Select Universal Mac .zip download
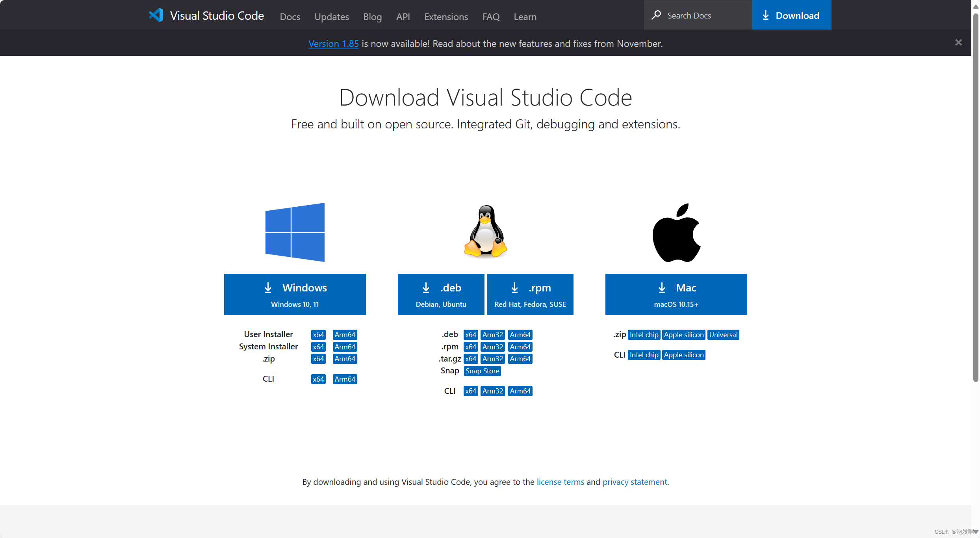Screen dimensions: 980x538 tap(723, 335)
